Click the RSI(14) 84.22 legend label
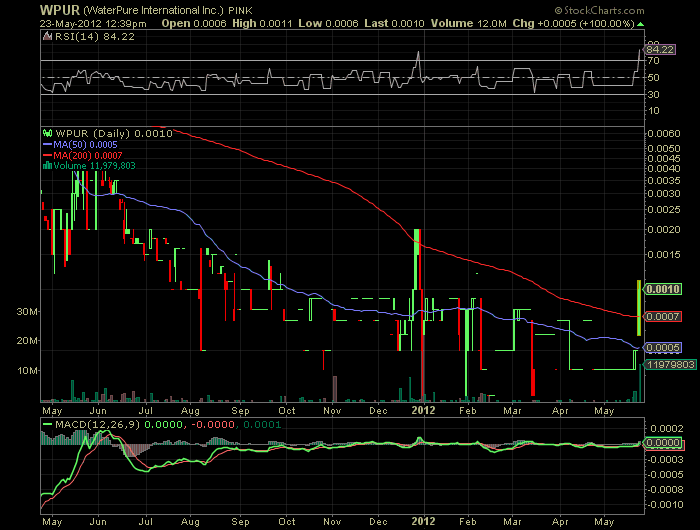 pyautogui.click(x=94, y=37)
